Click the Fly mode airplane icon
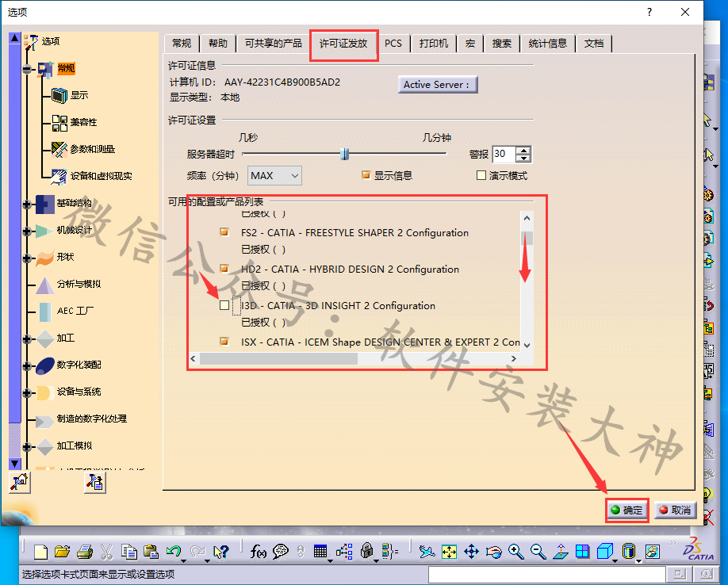728x585 pixels. tap(427, 552)
